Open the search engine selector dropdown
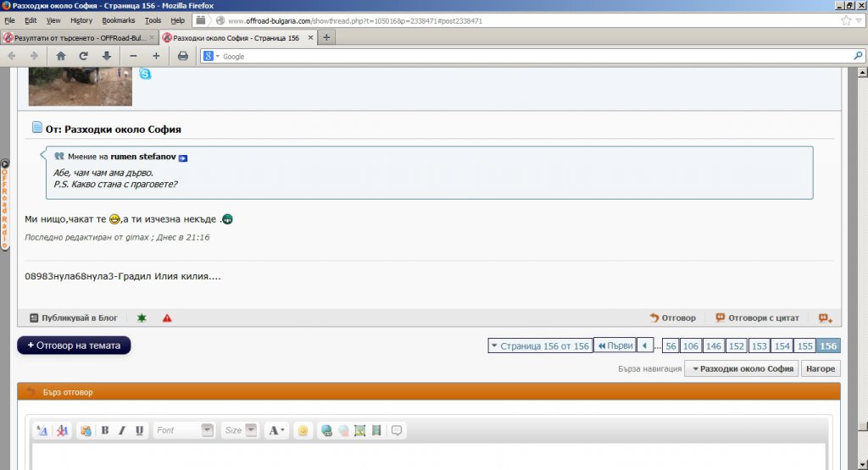Screen dimensions: 868x470 [x=211, y=56]
